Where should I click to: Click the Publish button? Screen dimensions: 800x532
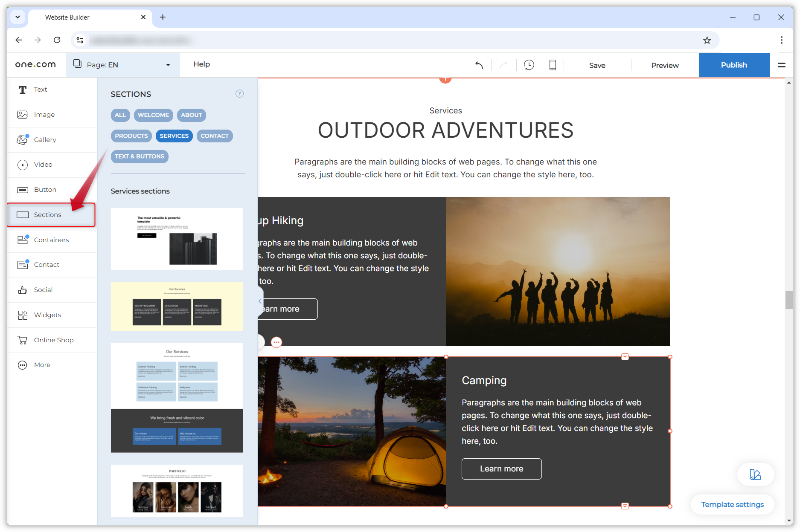coord(733,65)
